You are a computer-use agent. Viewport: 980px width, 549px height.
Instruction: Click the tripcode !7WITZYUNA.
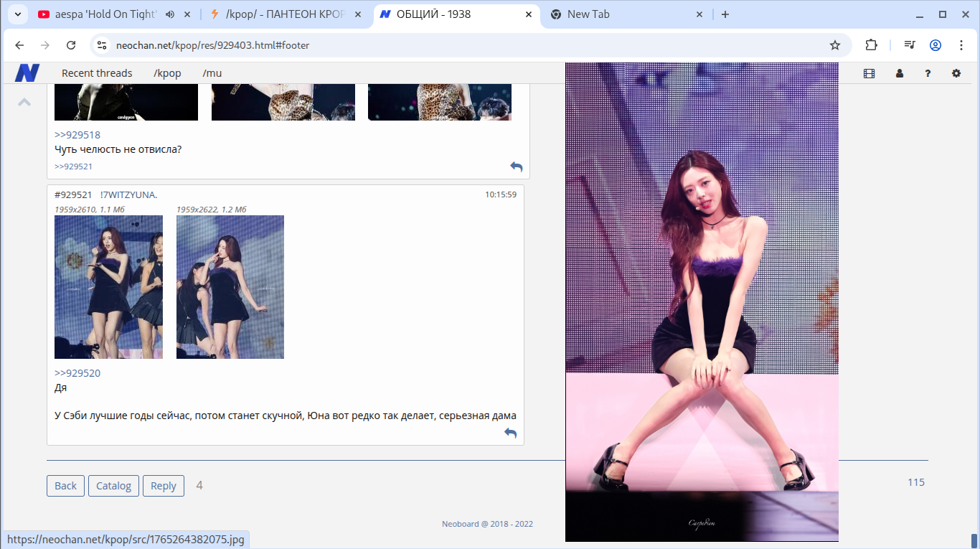coord(128,194)
